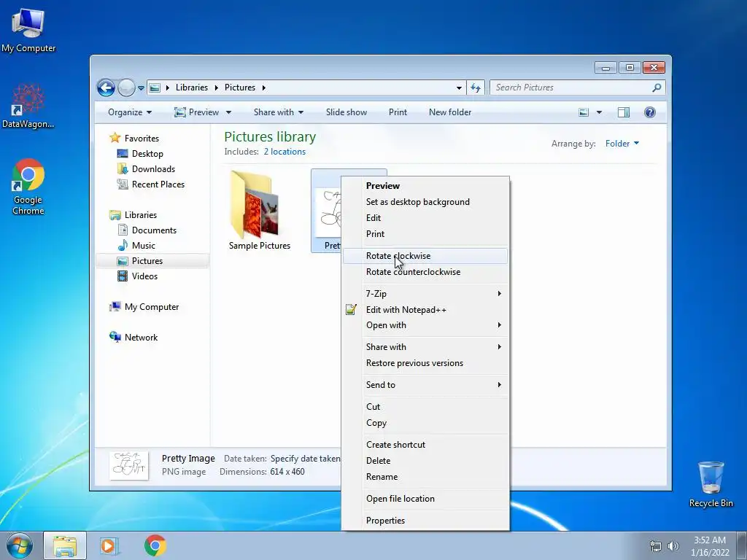Select Pictures library in navigation pane
Image resolution: width=747 pixels, height=560 pixels.
click(x=147, y=261)
